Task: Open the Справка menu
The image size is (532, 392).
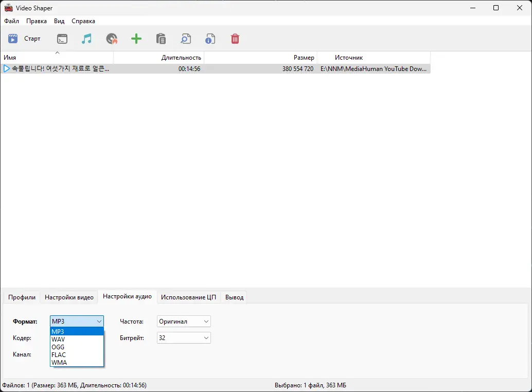Action: coord(83,21)
